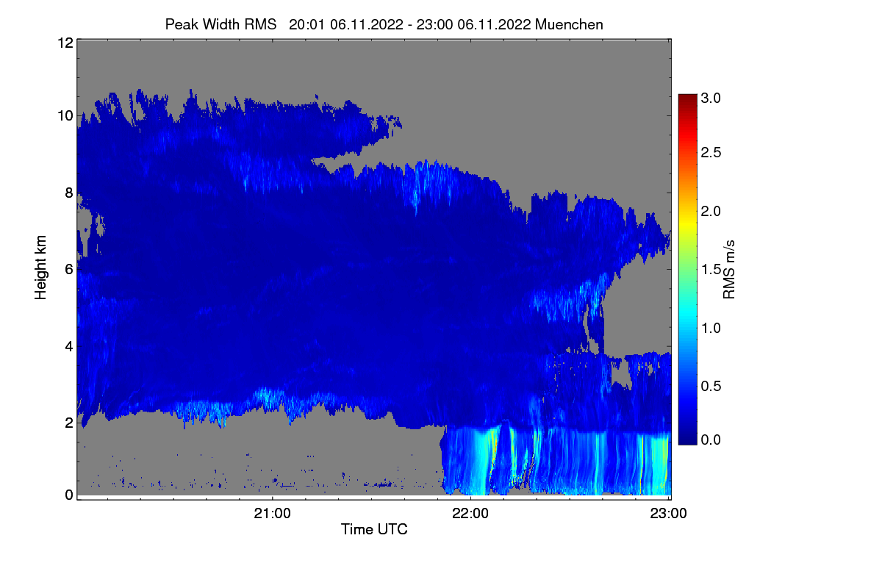882x588 pixels.
Task: Click the plot title 'Peak Width RMS'
Action: tap(220, 24)
